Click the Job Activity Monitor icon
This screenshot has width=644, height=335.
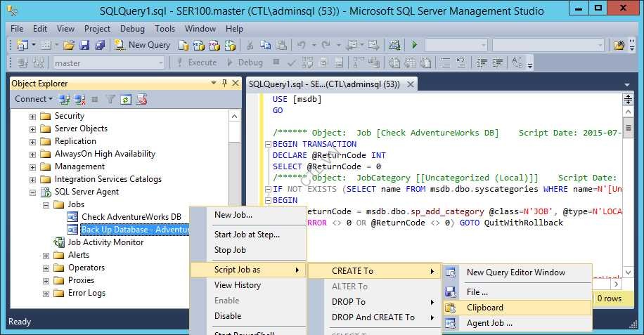(59, 242)
